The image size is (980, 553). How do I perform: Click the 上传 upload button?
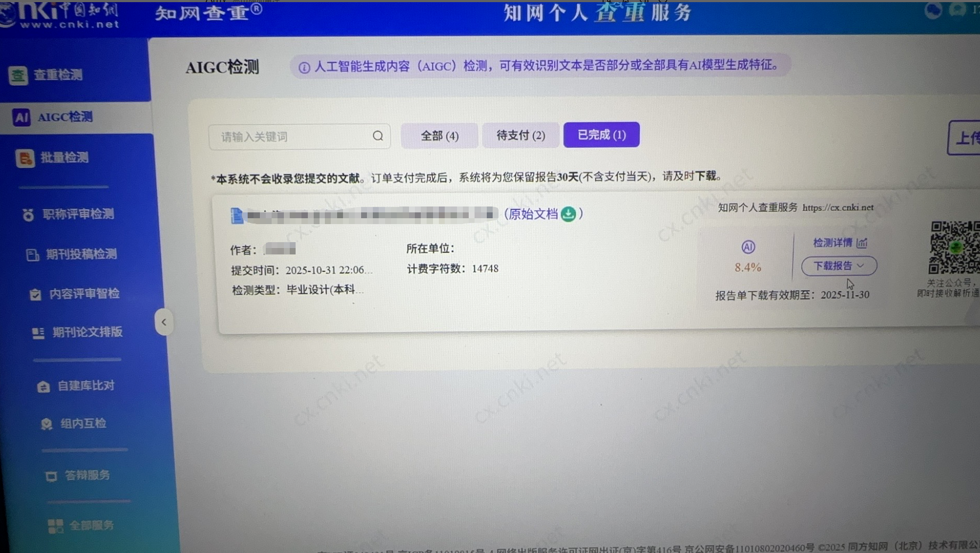point(964,138)
